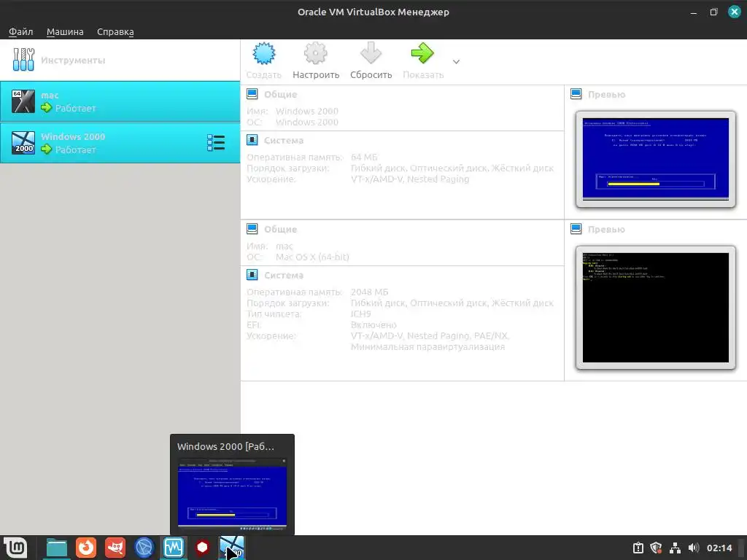Click the Система heading of mac details
747x560 pixels.
(x=284, y=275)
